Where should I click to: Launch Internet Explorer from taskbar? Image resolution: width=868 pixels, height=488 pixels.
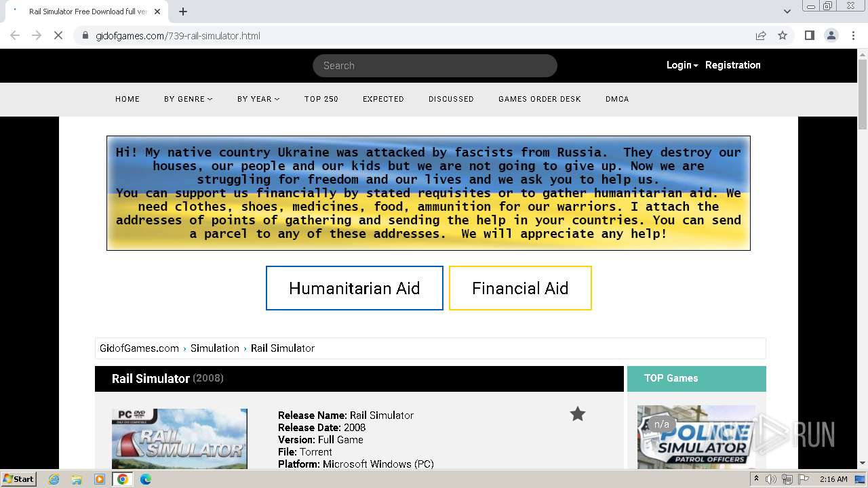click(x=54, y=479)
